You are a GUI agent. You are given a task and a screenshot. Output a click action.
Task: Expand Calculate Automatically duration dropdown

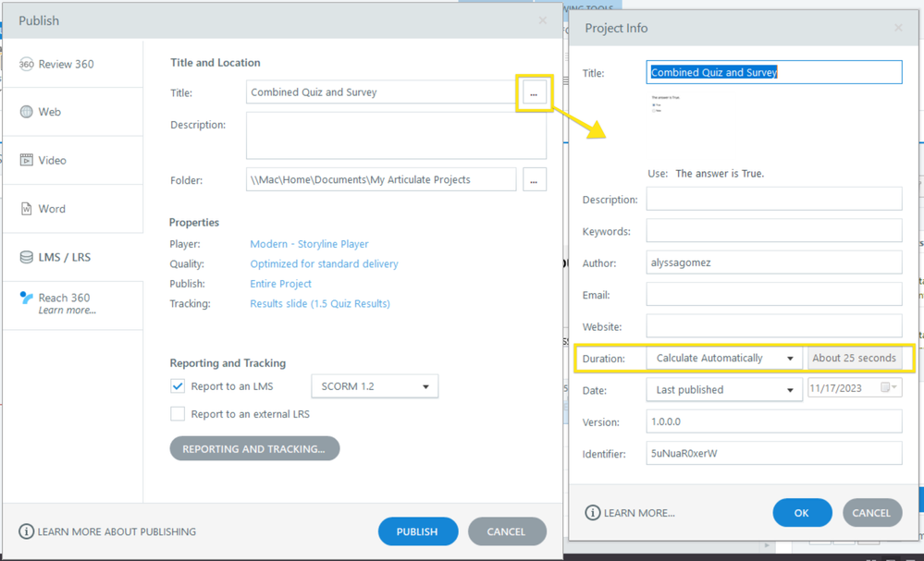tap(724, 358)
